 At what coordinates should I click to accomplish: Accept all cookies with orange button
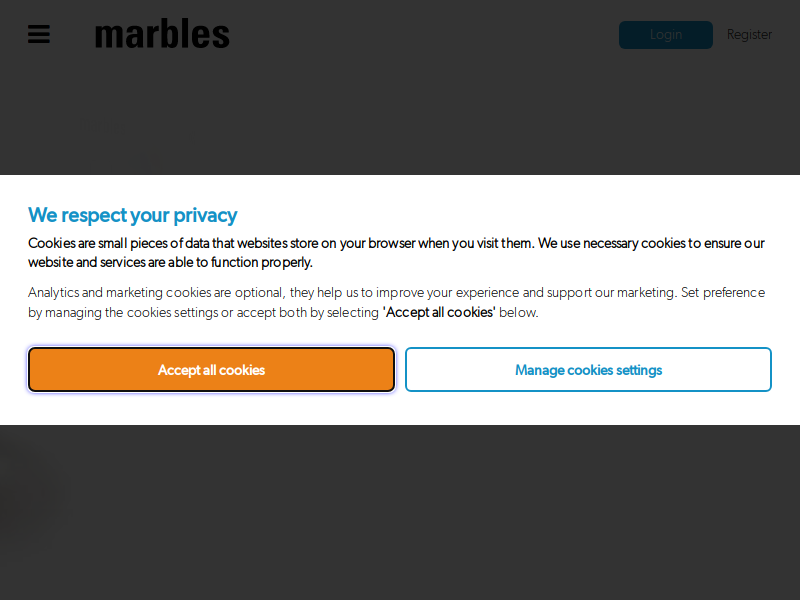tap(211, 369)
